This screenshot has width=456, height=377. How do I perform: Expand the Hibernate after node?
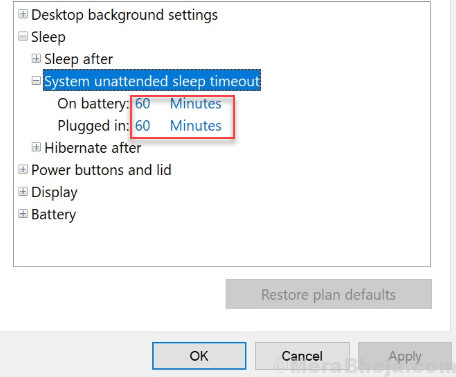36,147
